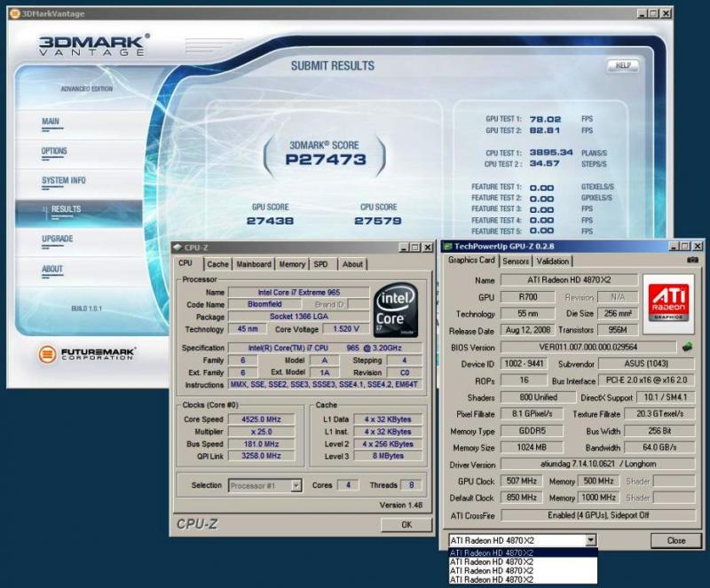
Task: Open the GPU selection dropdown arrow in GPU-Z
Action: (590, 540)
